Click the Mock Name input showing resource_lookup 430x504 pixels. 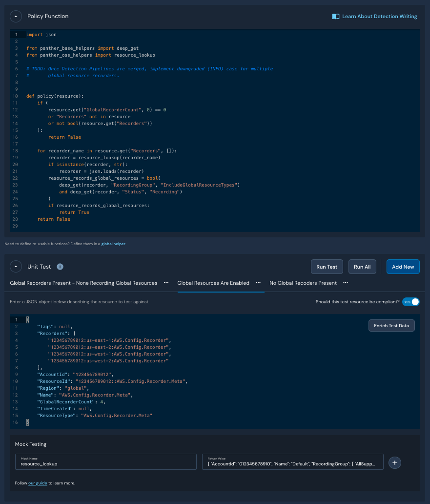click(x=105, y=462)
